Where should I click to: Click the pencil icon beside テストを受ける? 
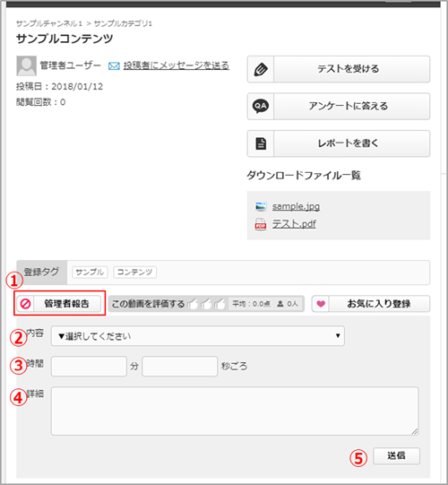click(x=261, y=69)
